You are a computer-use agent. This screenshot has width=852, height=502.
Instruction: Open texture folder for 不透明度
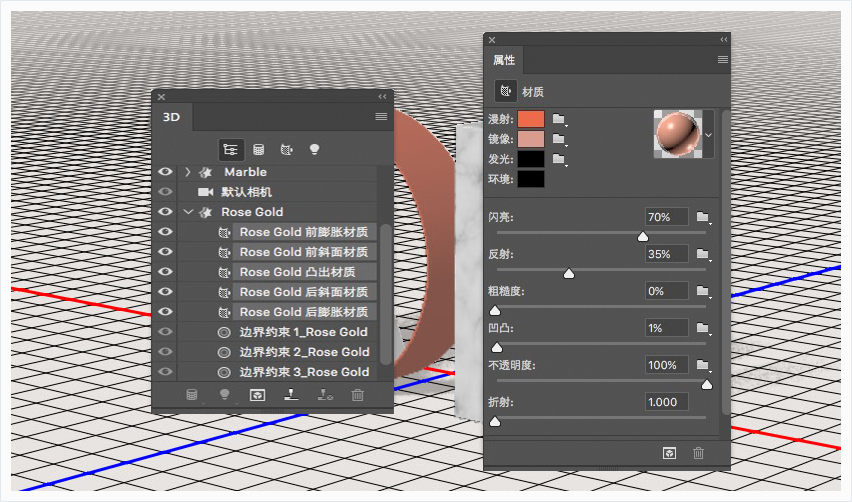coord(703,365)
